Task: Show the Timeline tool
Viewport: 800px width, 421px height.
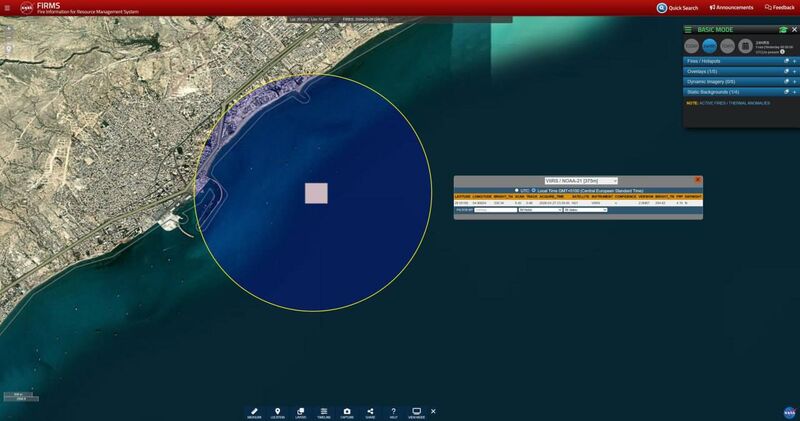Action: point(324,412)
